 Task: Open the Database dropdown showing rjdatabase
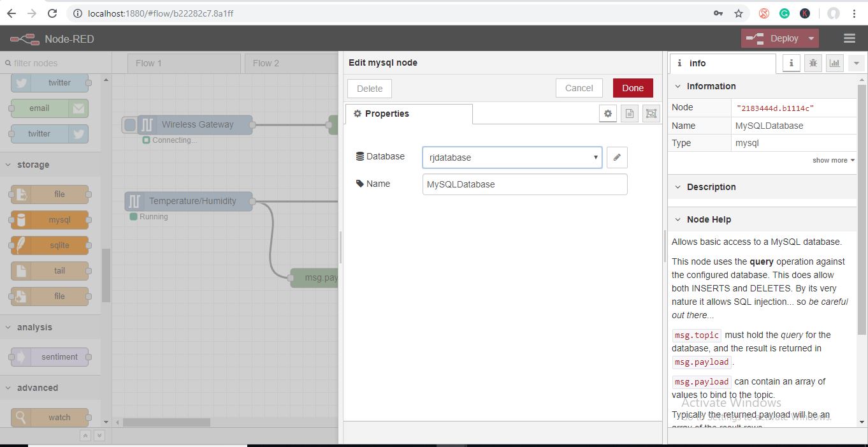(x=512, y=158)
